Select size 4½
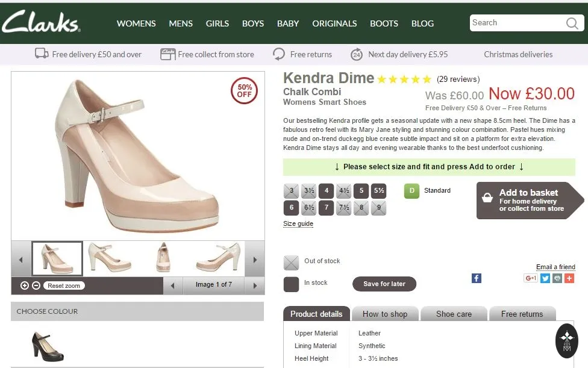Viewport: 588px width, 368px height. click(x=343, y=190)
